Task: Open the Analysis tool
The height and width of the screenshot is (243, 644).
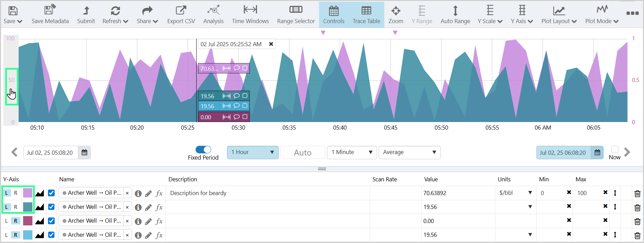Action: (213, 11)
